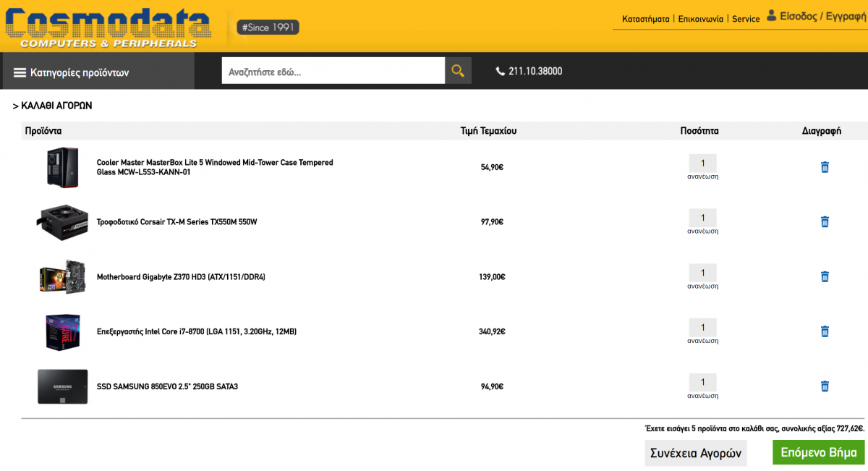Open Επικοινωνία in the top menu

(x=700, y=19)
